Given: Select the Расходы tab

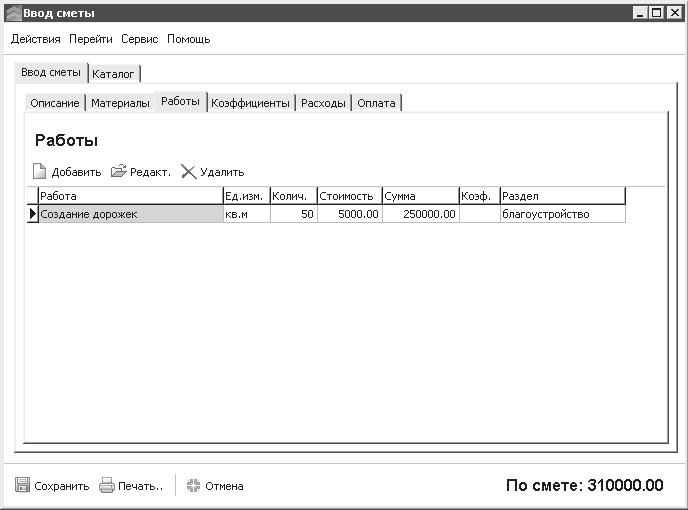Looking at the screenshot, I should click(x=324, y=103).
